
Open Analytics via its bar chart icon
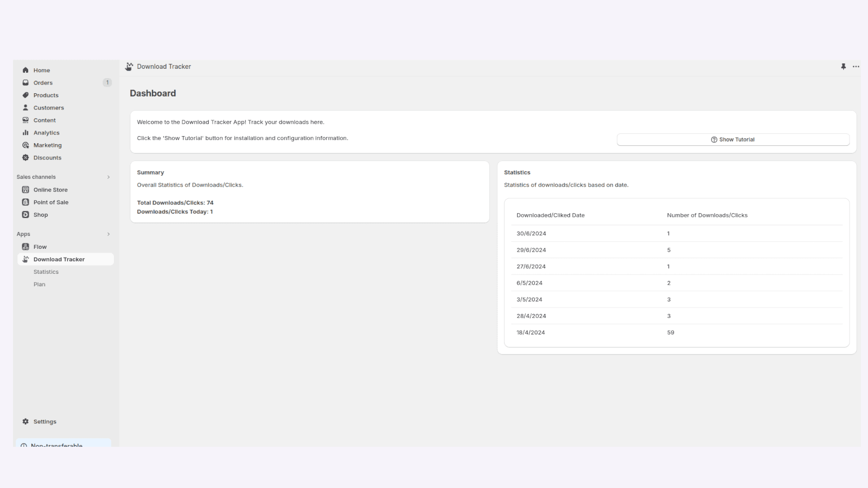[x=25, y=132]
